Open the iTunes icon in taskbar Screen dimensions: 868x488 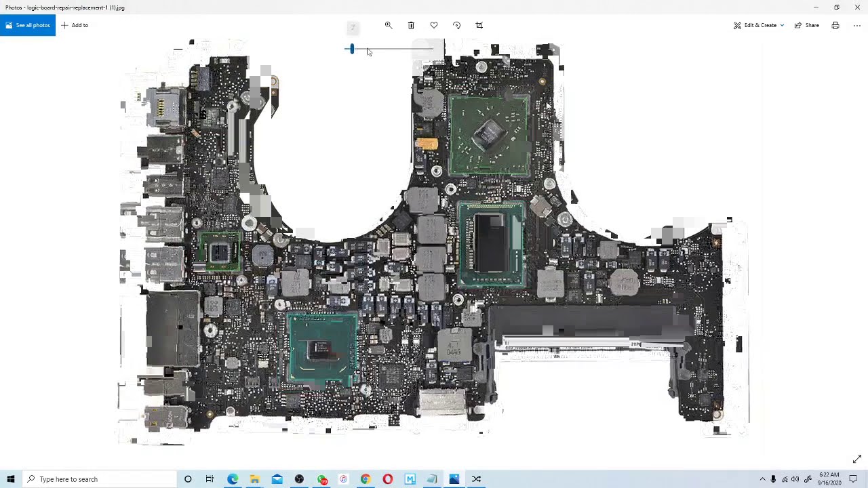tap(344, 479)
